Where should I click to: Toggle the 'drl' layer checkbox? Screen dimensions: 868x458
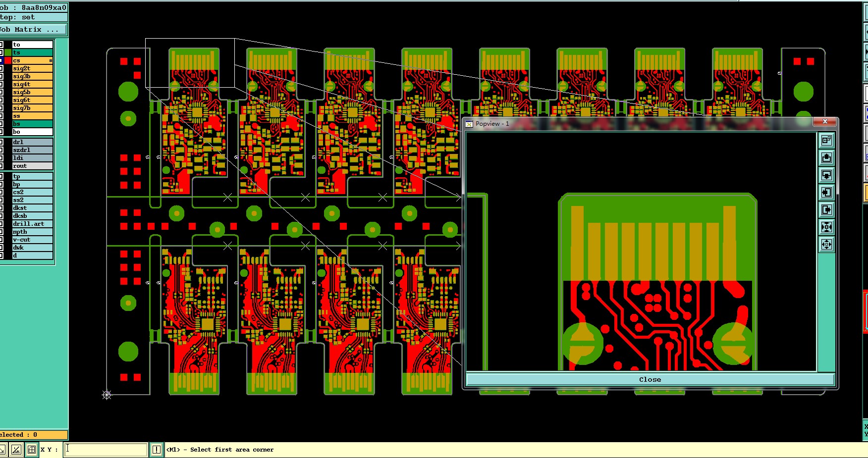[x=1, y=142]
